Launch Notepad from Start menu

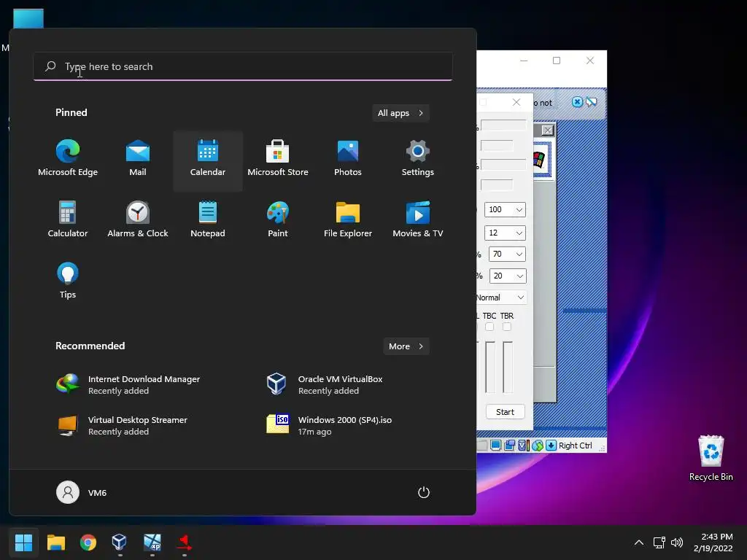point(208,220)
